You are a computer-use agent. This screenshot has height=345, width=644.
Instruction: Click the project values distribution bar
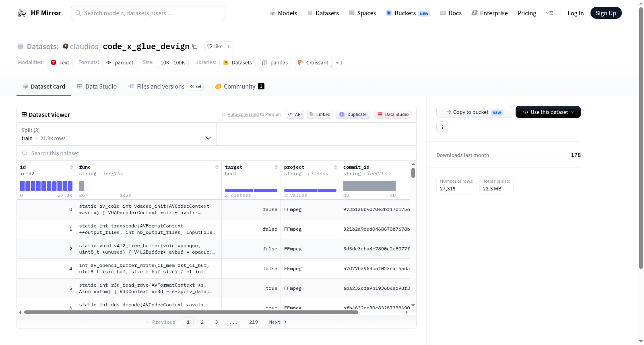pyautogui.click(x=310, y=190)
